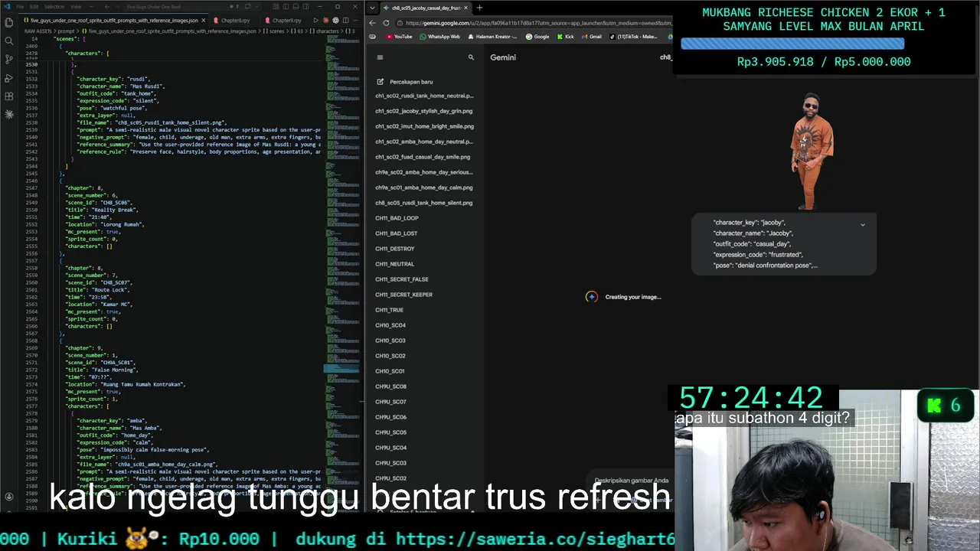Screen dimensions: 980x551
Task: Open the File menu in VS Code
Action: [x=21, y=7]
